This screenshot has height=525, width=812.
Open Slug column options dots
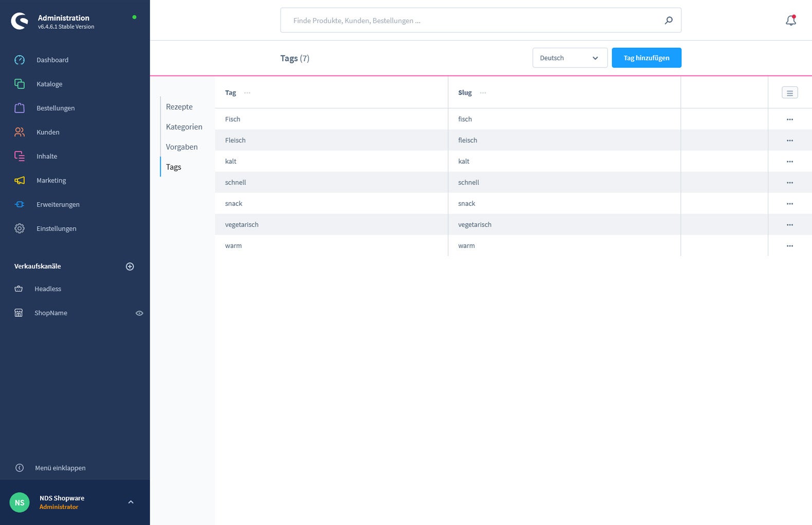point(483,93)
